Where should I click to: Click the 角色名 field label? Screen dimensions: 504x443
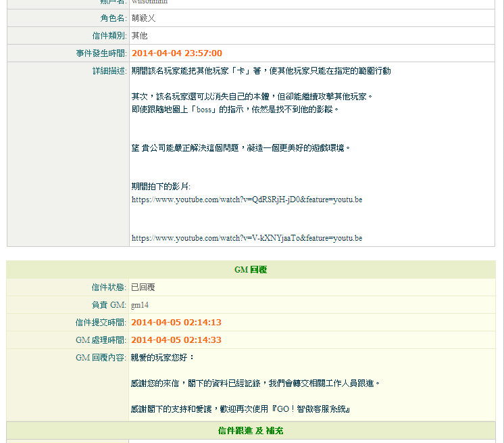109,18
